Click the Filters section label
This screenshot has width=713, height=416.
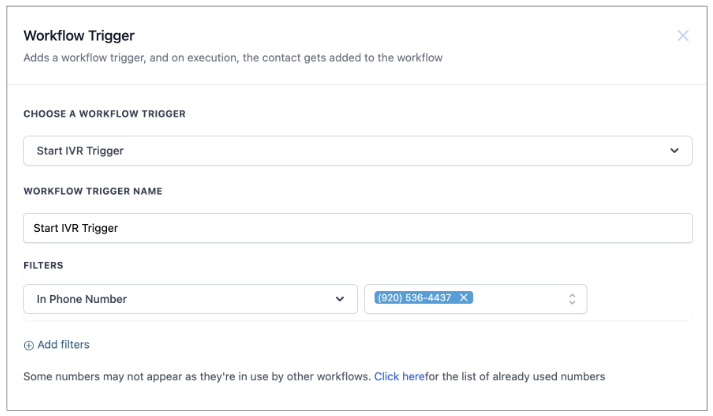44,266
